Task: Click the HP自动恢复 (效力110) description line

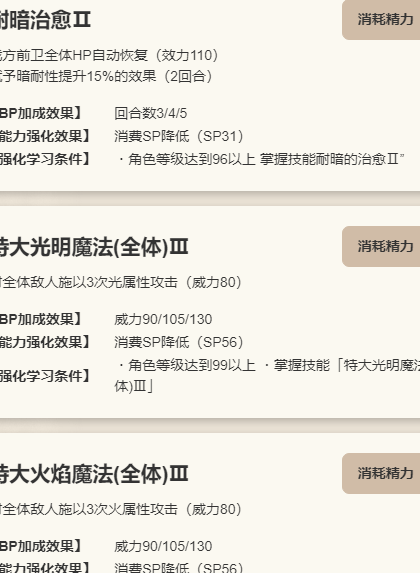Action: coord(109,56)
